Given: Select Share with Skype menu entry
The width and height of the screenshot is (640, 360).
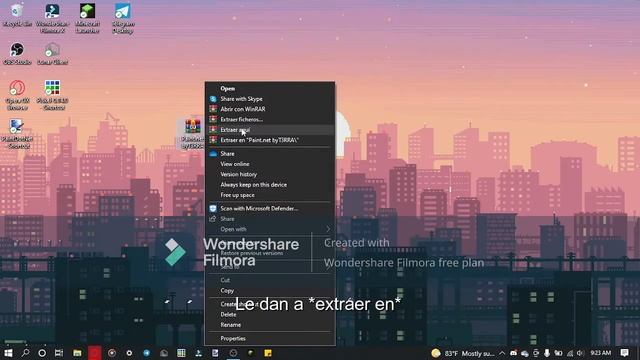Looking at the screenshot, I should (x=270, y=99).
